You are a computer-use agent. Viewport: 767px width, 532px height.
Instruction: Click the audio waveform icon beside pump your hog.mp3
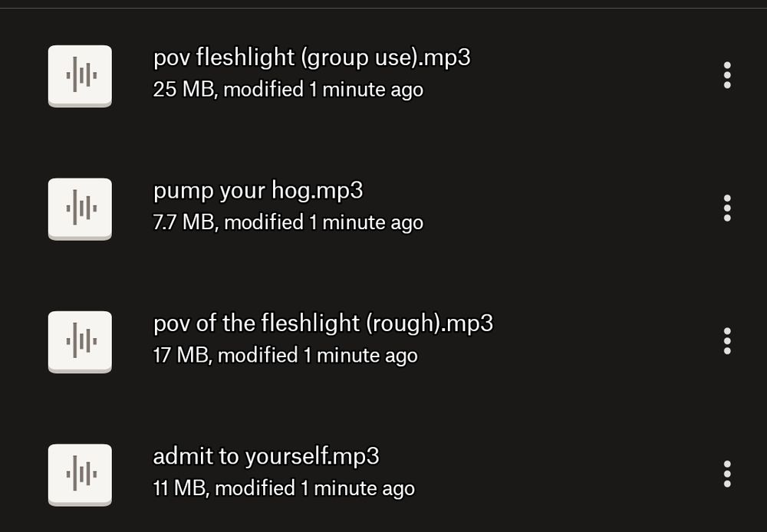(x=81, y=209)
